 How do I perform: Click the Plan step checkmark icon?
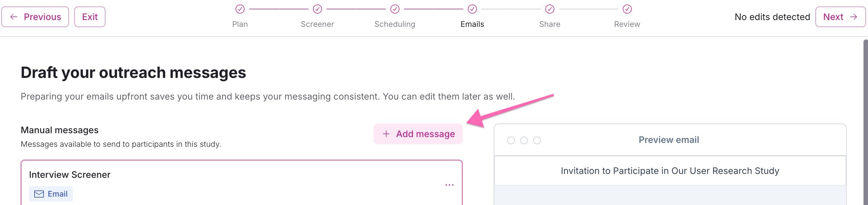point(240,9)
